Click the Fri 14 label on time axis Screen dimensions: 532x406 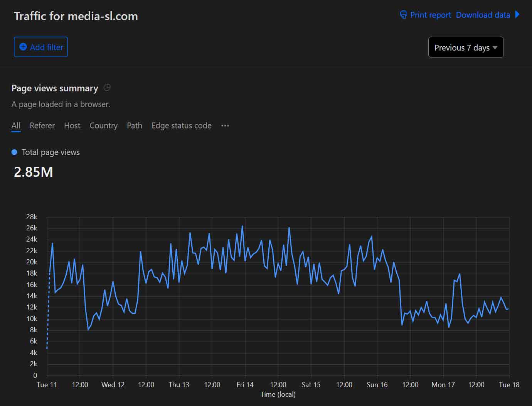point(245,384)
